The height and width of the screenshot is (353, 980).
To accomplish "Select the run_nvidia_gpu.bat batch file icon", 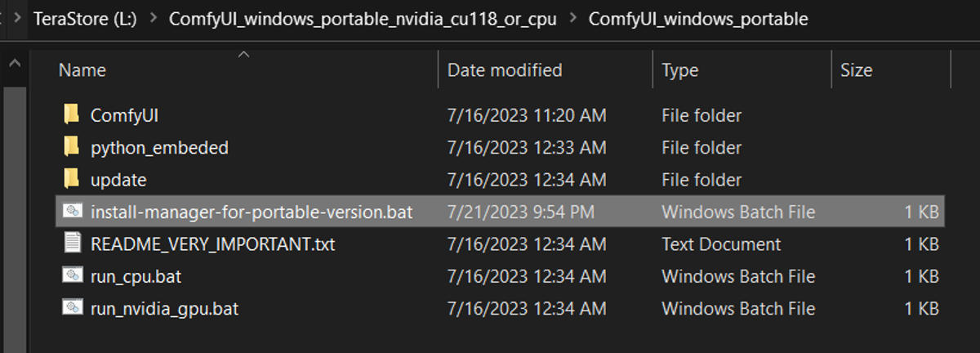I will (73, 308).
